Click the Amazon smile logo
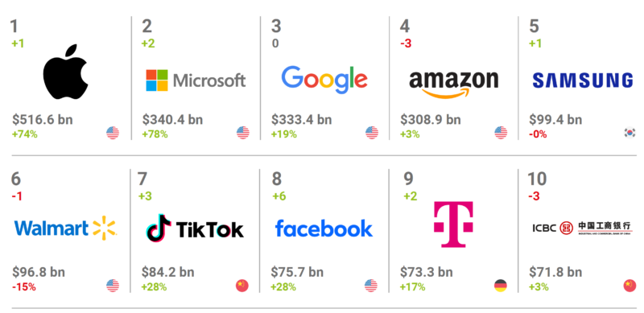This screenshot has height=313, width=644. tap(453, 84)
